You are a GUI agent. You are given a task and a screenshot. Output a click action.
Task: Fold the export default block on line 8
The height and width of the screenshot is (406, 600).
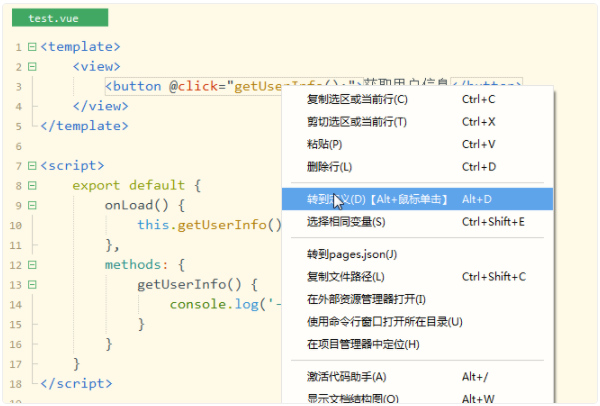(32, 185)
